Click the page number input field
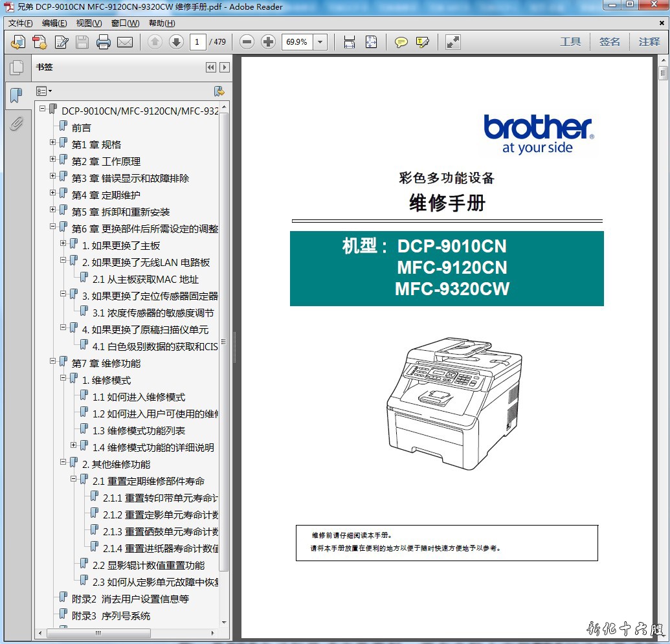The width and height of the screenshot is (670, 644). coord(197,42)
